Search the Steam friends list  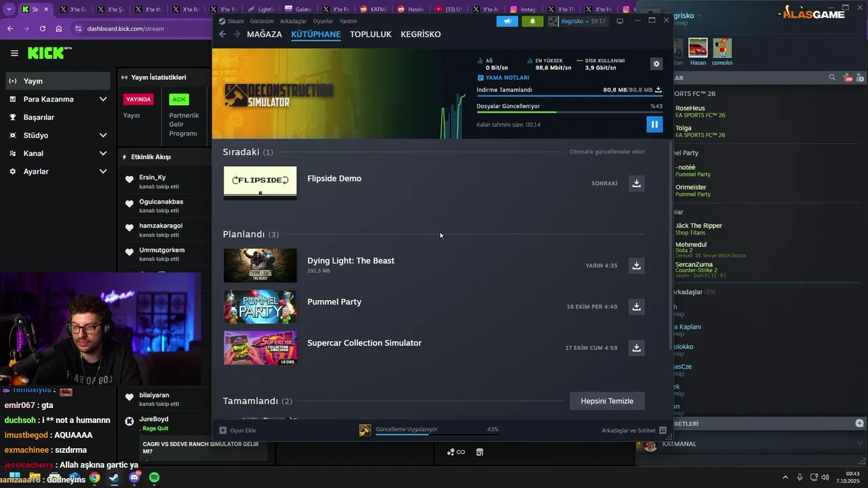pos(832,78)
